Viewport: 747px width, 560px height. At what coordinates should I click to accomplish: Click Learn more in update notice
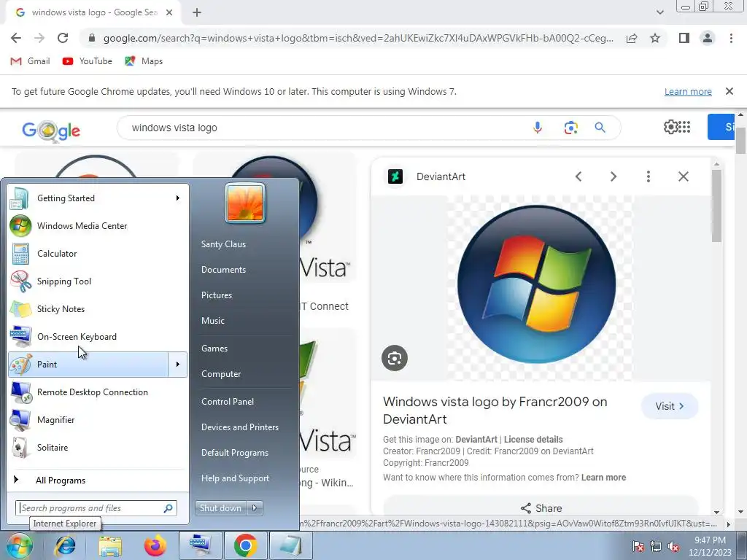click(688, 91)
